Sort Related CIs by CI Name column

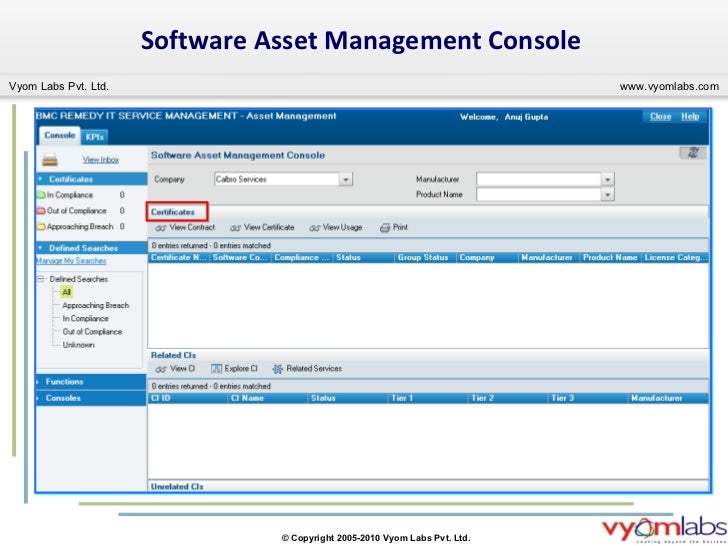[267, 398]
